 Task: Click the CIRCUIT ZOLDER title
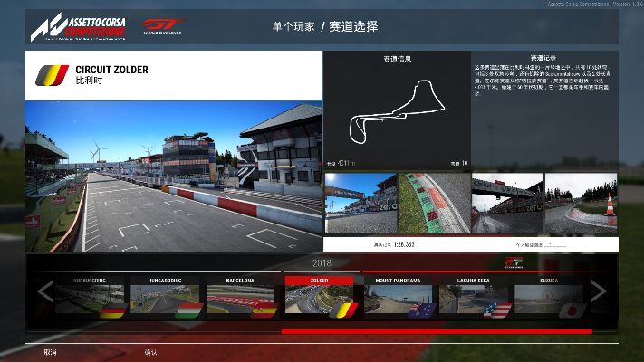(111, 70)
